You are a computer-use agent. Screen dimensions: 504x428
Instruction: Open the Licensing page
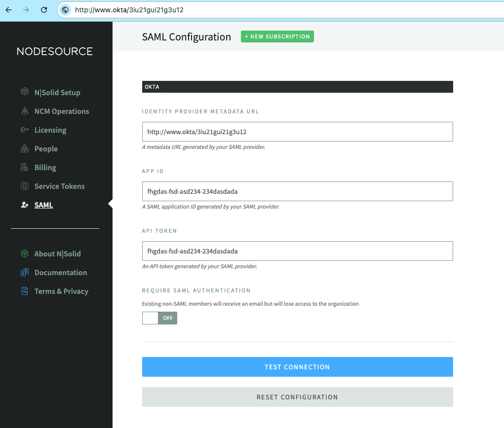tap(50, 130)
